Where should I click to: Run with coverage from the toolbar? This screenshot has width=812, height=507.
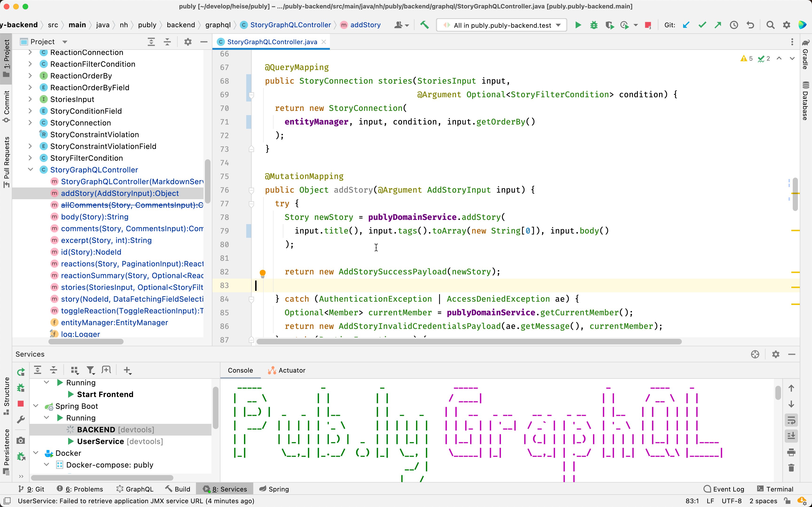[609, 25]
